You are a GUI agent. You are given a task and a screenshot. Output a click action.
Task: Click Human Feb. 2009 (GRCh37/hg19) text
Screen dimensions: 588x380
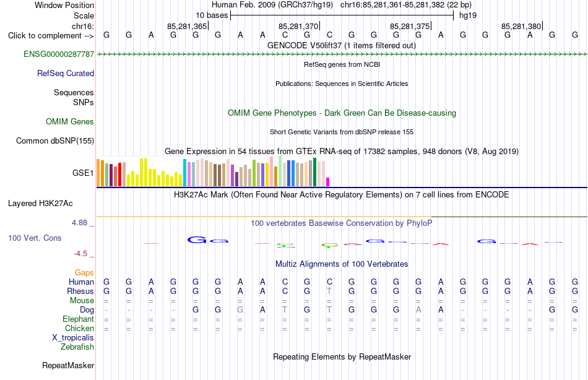pos(272,5)
